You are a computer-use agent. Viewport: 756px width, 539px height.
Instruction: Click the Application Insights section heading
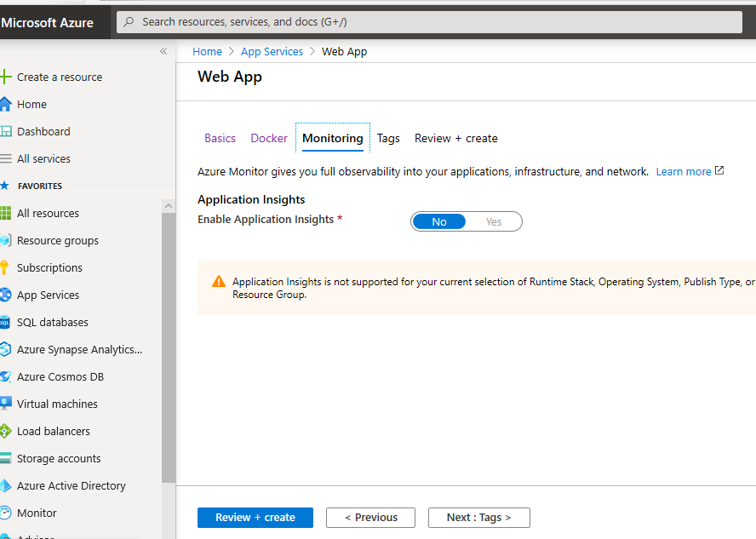click(x=251, y=199)
